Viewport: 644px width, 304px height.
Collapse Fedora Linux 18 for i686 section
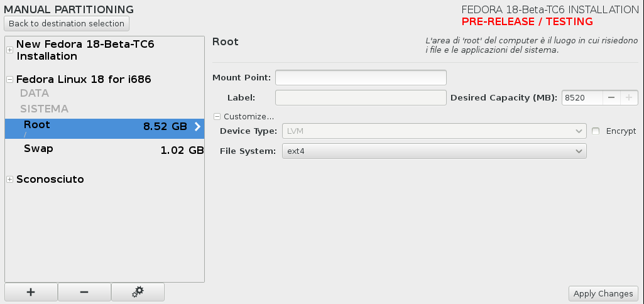(10, 80)
